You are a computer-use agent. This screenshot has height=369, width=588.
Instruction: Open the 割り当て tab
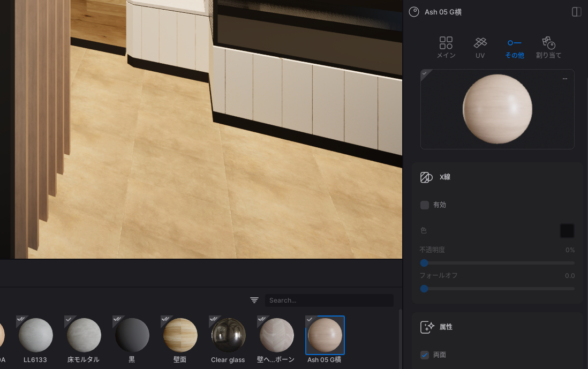click(x=548, y=48)
